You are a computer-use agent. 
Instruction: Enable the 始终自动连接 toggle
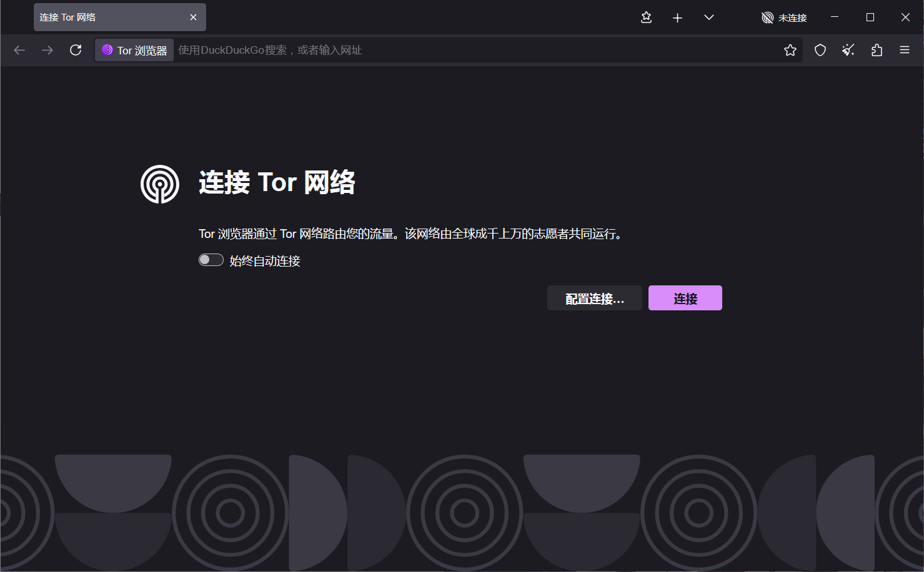(x=211, y=259)
